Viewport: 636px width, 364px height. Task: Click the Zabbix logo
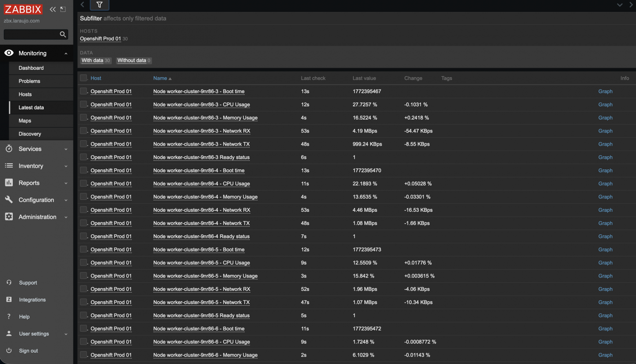(23, 9)
